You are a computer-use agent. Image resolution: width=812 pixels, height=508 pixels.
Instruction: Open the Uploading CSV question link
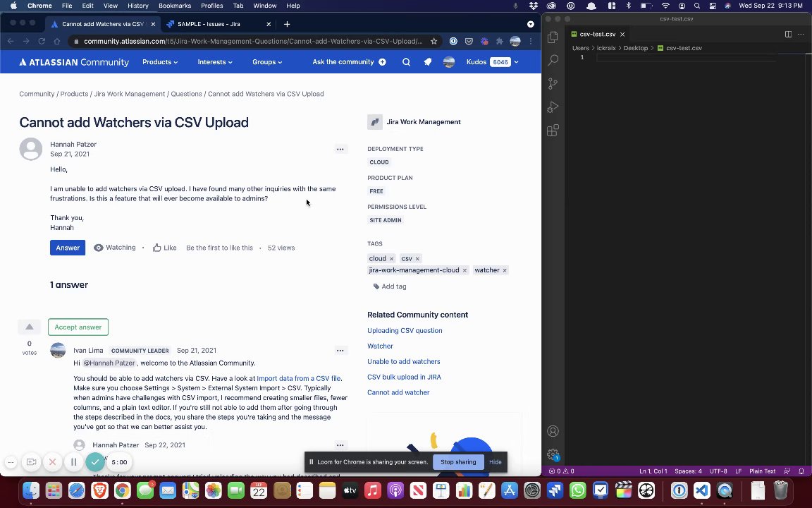point(405,331)
